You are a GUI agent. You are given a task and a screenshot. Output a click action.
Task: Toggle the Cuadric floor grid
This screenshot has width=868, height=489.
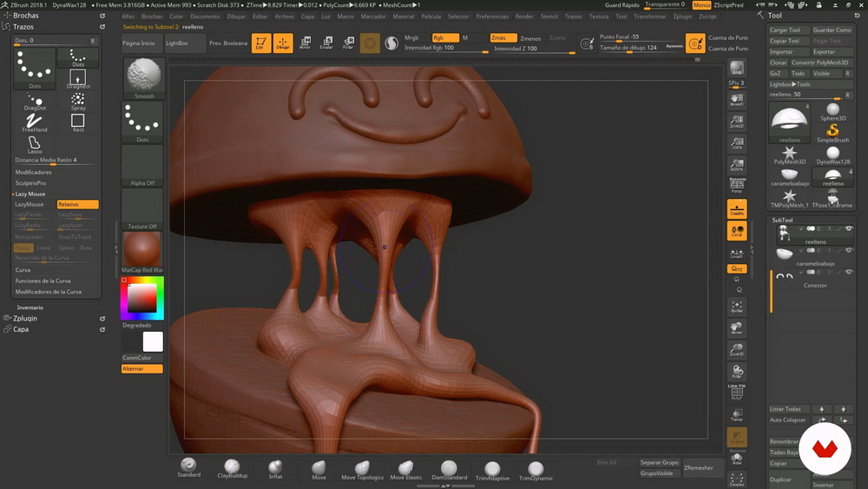[x=737, y=208]
